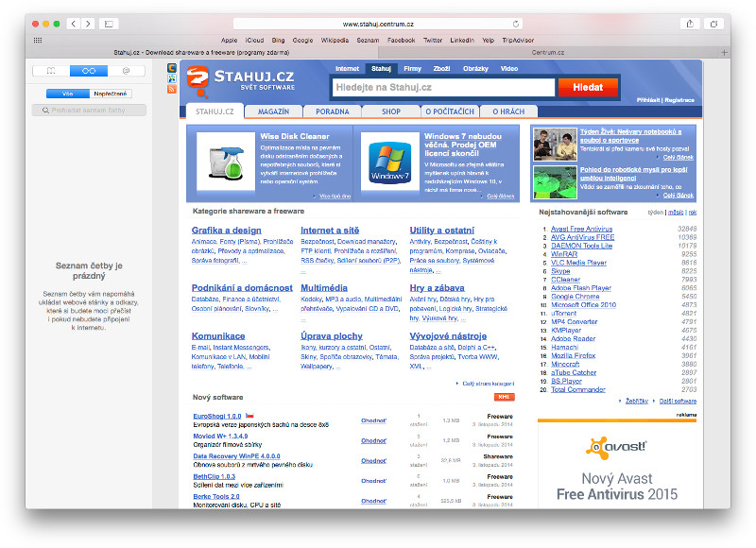The height and width of the screenshot is (548, 756).
Task: Click the avast! advertisement logo
Action: pos(617,448)
